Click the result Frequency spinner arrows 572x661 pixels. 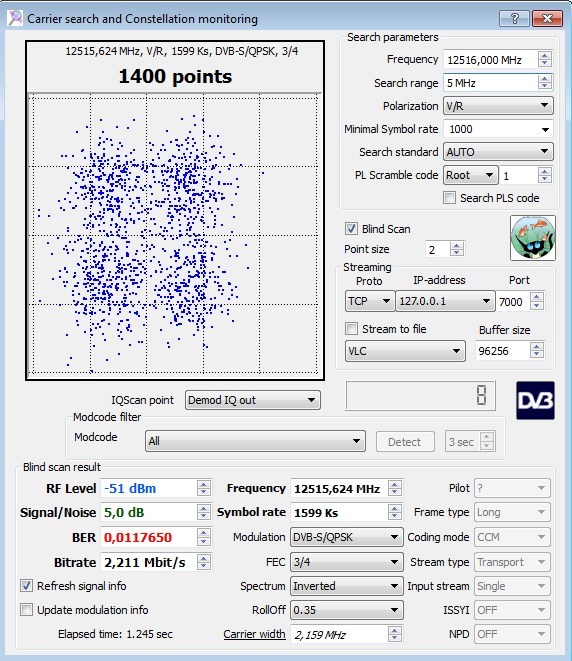[x=395, y=488]
